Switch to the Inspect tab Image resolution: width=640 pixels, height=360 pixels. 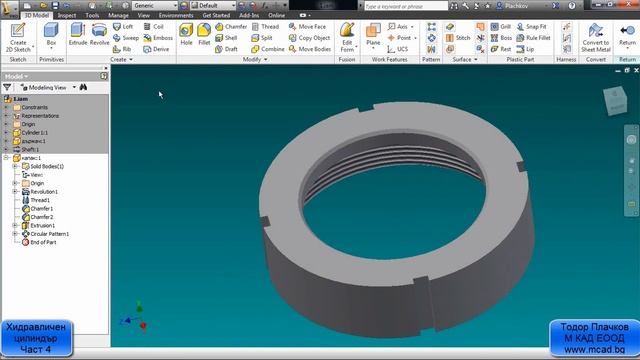click(x=67, y=16)
